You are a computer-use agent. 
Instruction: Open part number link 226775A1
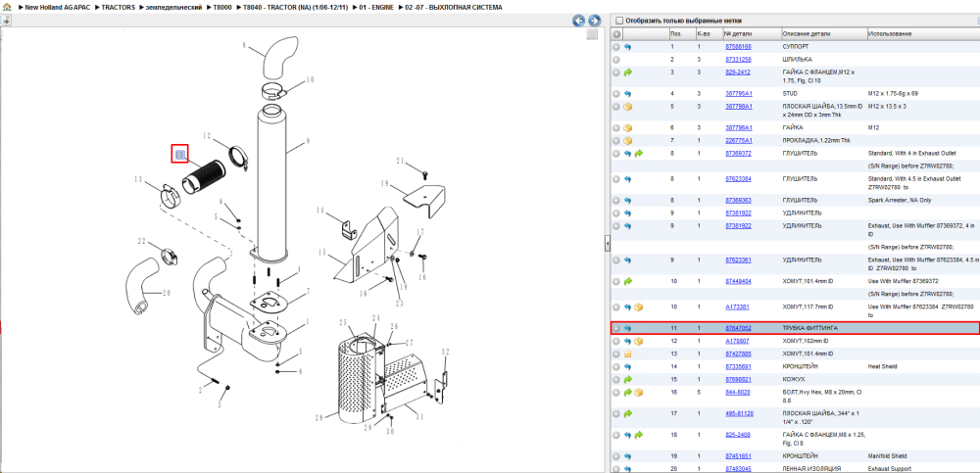[739, 141]
